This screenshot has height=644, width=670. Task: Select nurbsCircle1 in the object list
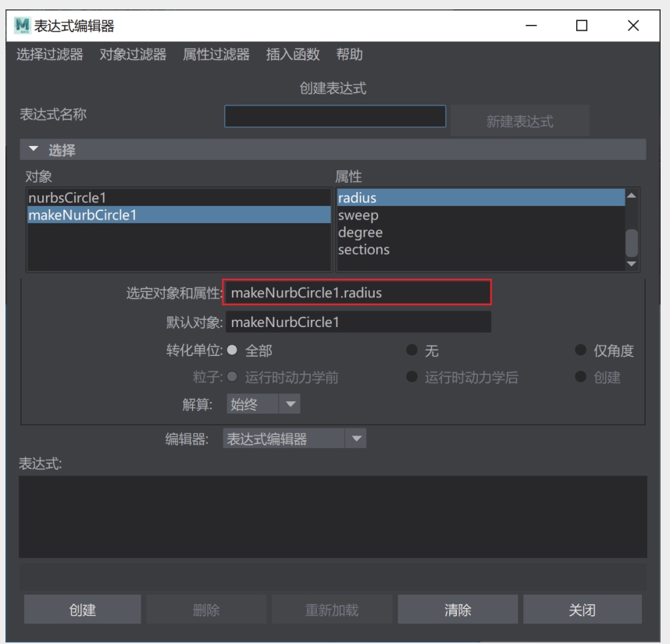(x=179, y=197)
